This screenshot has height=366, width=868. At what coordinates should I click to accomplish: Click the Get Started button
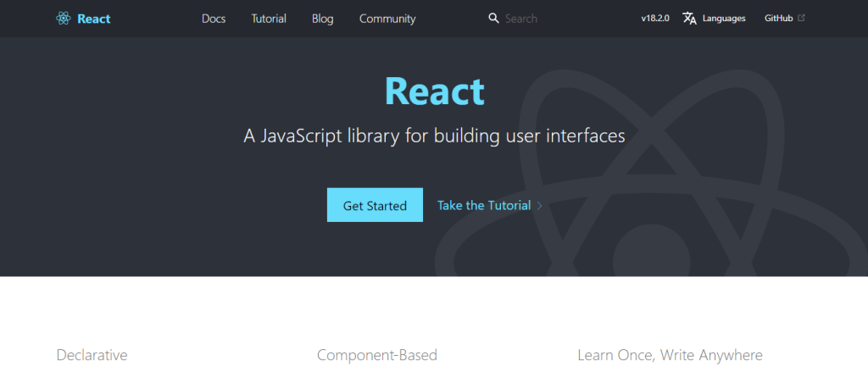pyautogui.click(x=375, y=205)
